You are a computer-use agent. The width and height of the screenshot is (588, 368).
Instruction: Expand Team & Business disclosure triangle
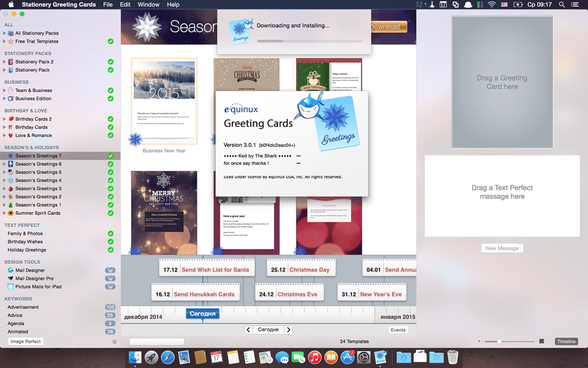click(4, 90)
